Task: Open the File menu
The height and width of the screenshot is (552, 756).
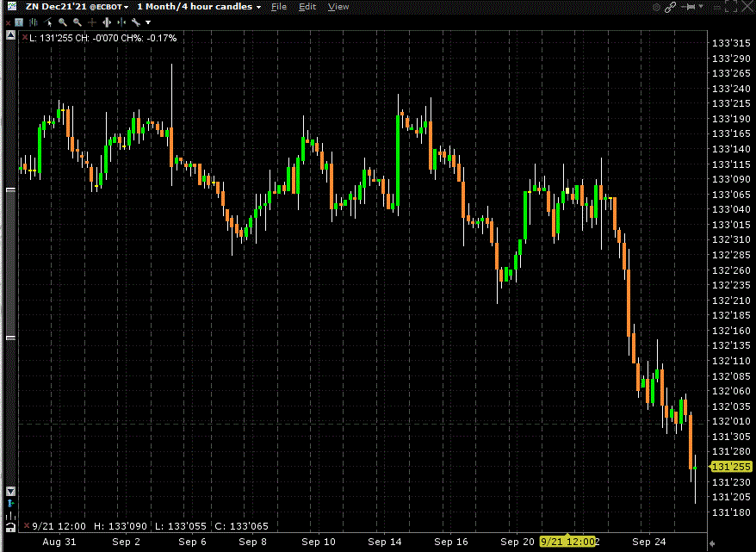Action: 278,7
